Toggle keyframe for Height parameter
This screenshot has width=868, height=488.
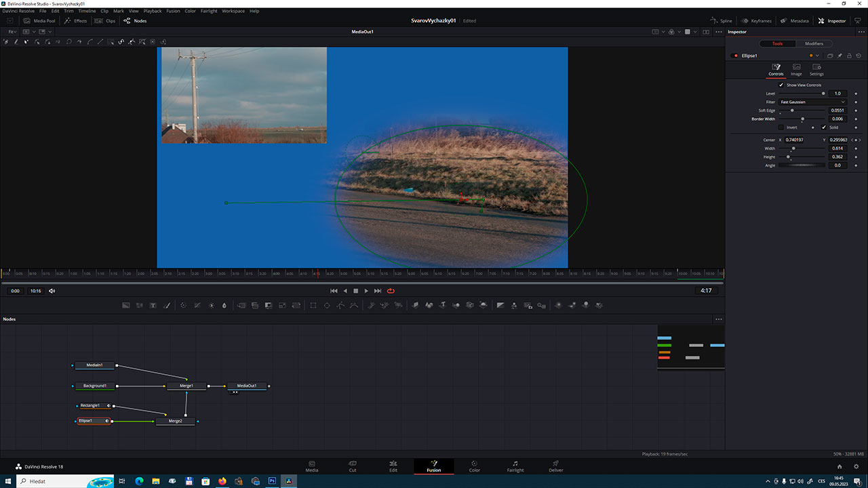856,157
